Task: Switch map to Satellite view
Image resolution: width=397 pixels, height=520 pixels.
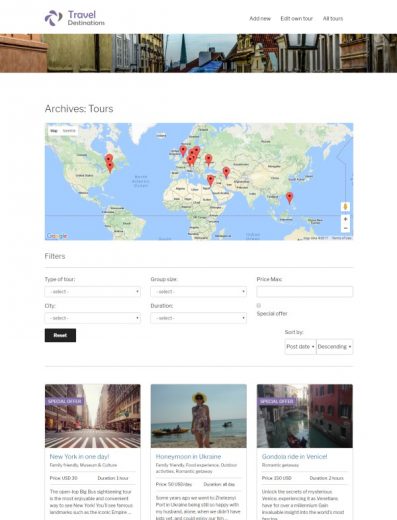Action: pyautogui.click(x=69, y=131)
